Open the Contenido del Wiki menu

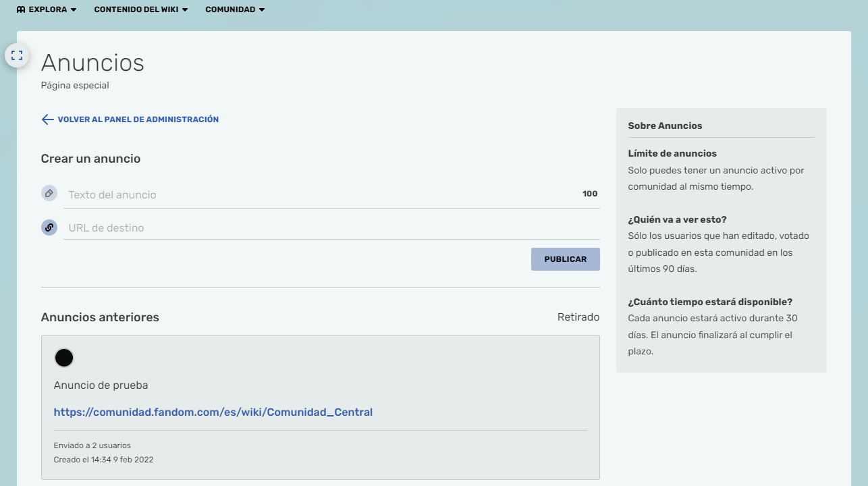[x=141, y=9]
